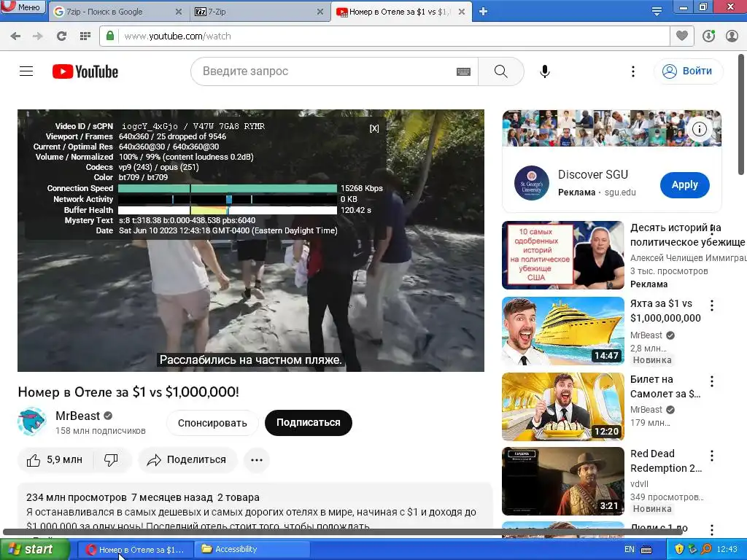The height and width of the screenshot is (560, 747).
Task: Click the St. George's University logo
Action: 532,183
